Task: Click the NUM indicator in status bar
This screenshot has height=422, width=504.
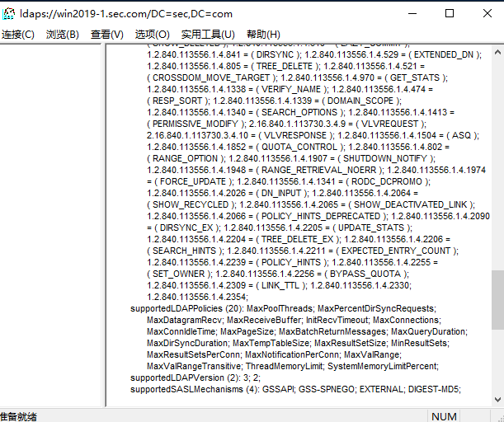Action: click(x=444, y=416)
